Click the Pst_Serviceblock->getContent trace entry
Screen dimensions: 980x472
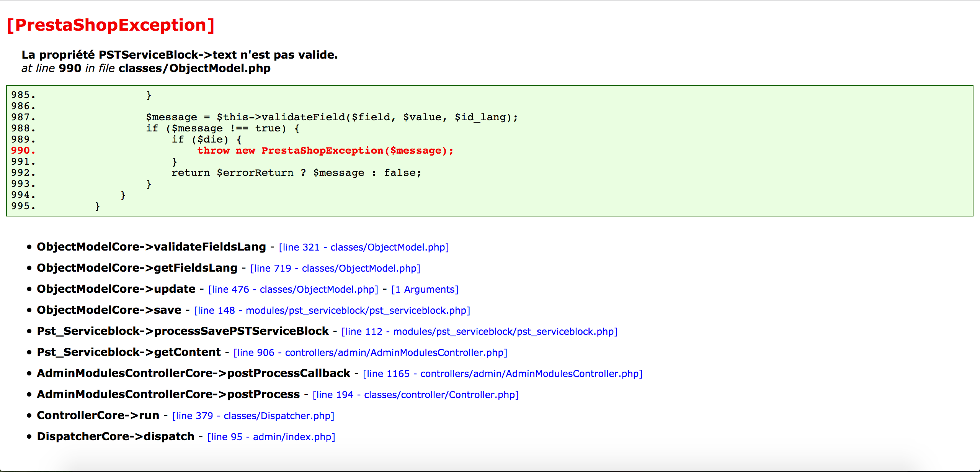tap(129, 352)
